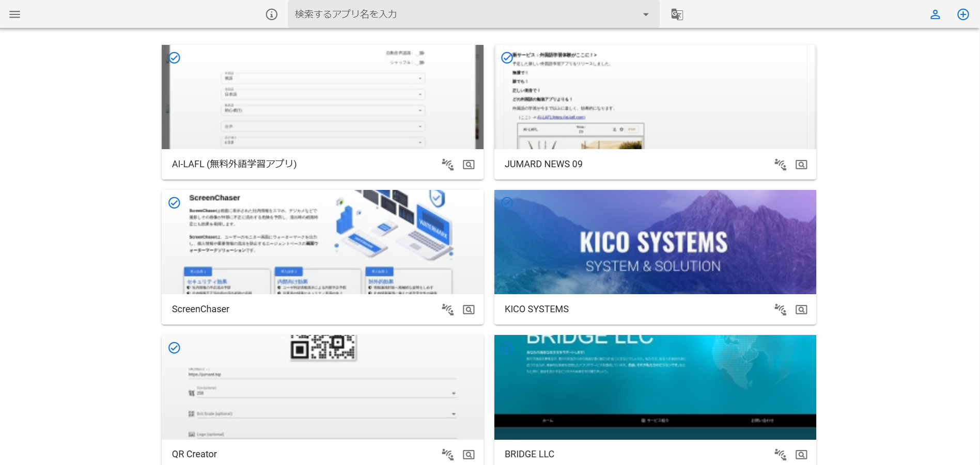980x465 pixels.
Task: Open the JUMARD NEWS 09 thumbnail
Action: click(655, 97)
